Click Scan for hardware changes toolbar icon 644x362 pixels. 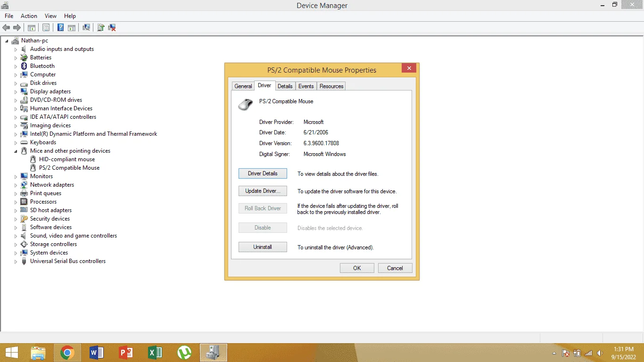(86, 27)
